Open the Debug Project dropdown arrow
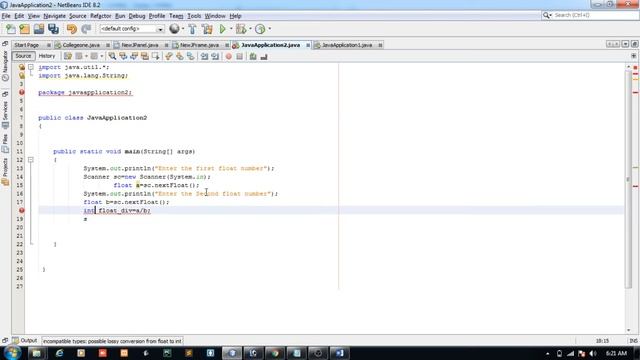This screenshot has width=640, height=360. click(x=250, y=29)
